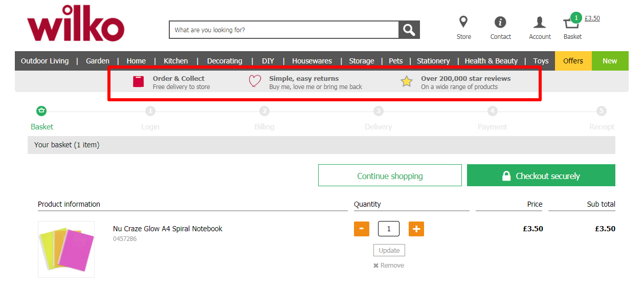Viewport: 644px width, 287px height.
Task: Open the Health & Beauty menu
Action: coord(491,61)
